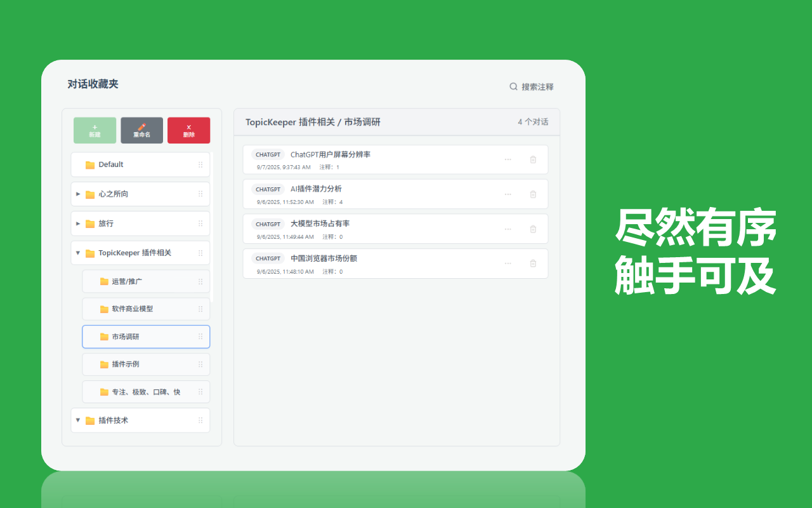Image resolution: width=812 pixels, height=508 pixels.
Task: Click the search magnifier icon
Action: (513, 86)
